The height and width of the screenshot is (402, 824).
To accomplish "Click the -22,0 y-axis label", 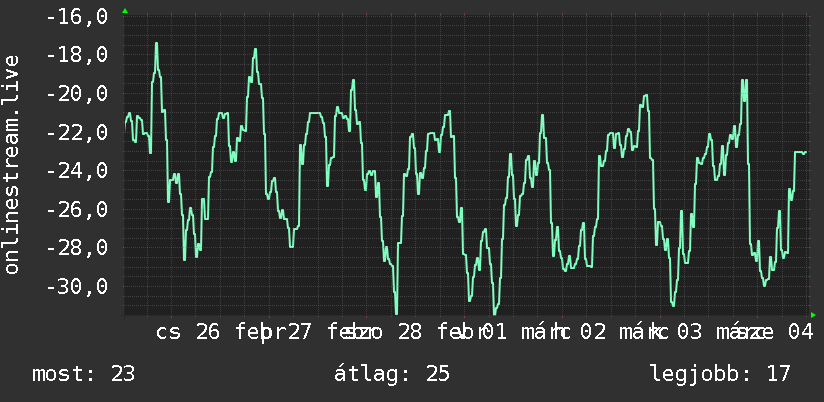I will (x=77, y=132).
